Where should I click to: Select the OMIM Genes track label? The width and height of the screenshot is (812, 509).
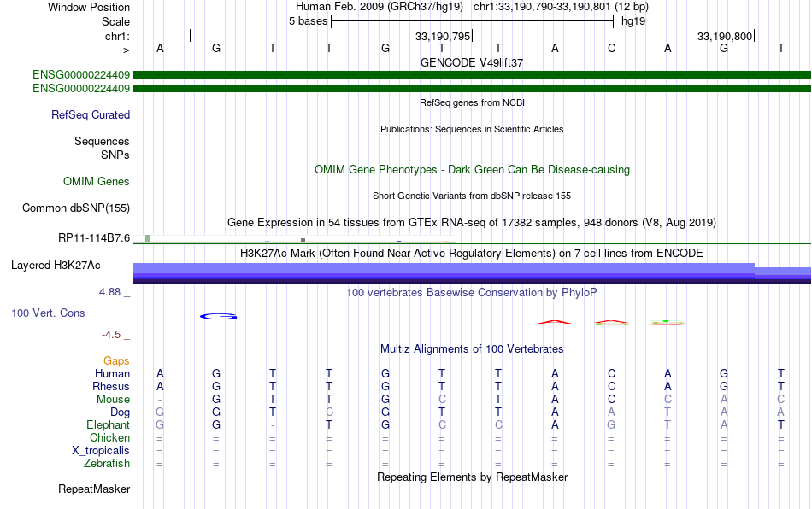tap(97, 182)
